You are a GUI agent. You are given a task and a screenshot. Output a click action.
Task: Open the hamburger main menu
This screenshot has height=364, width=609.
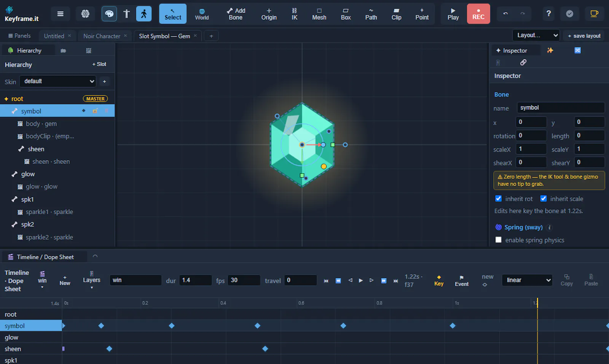tap(60, 14)
